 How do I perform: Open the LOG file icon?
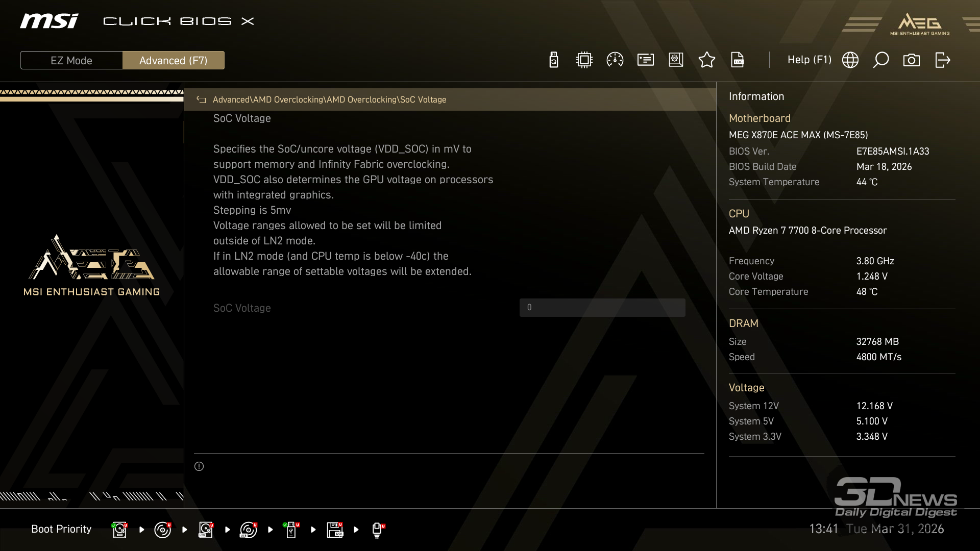tap(737, 60)
